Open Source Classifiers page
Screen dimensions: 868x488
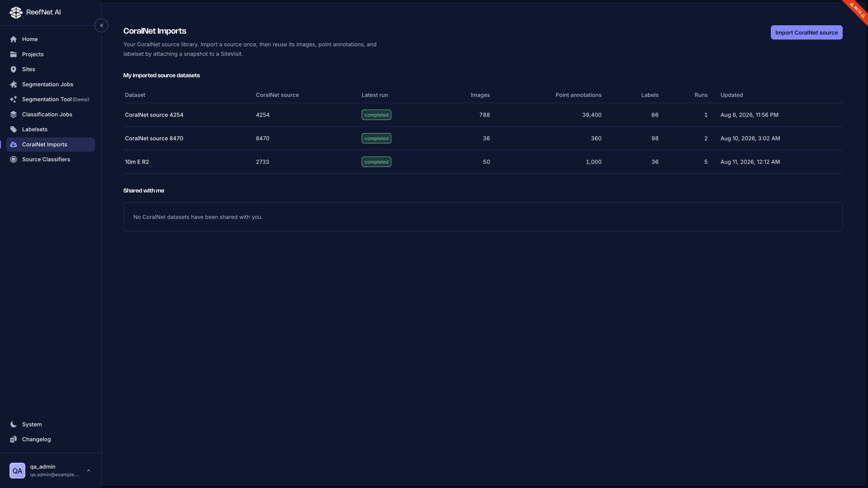(51, 160)
